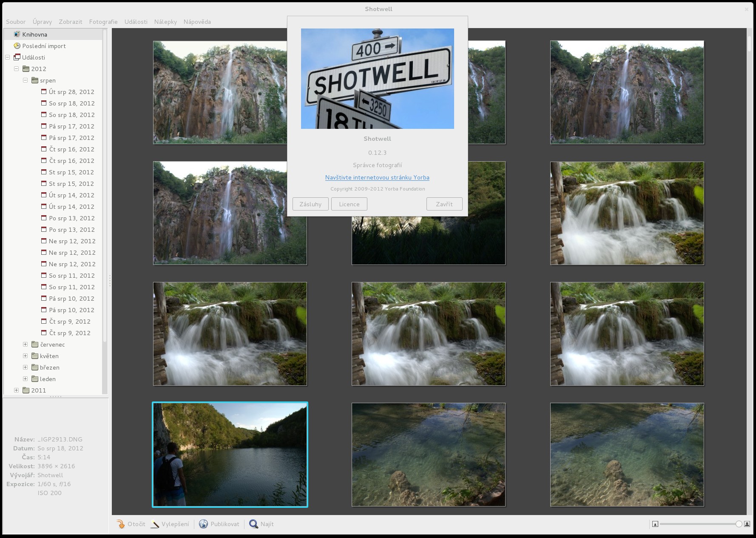Click the srpen folder icon

click(35, 80)
